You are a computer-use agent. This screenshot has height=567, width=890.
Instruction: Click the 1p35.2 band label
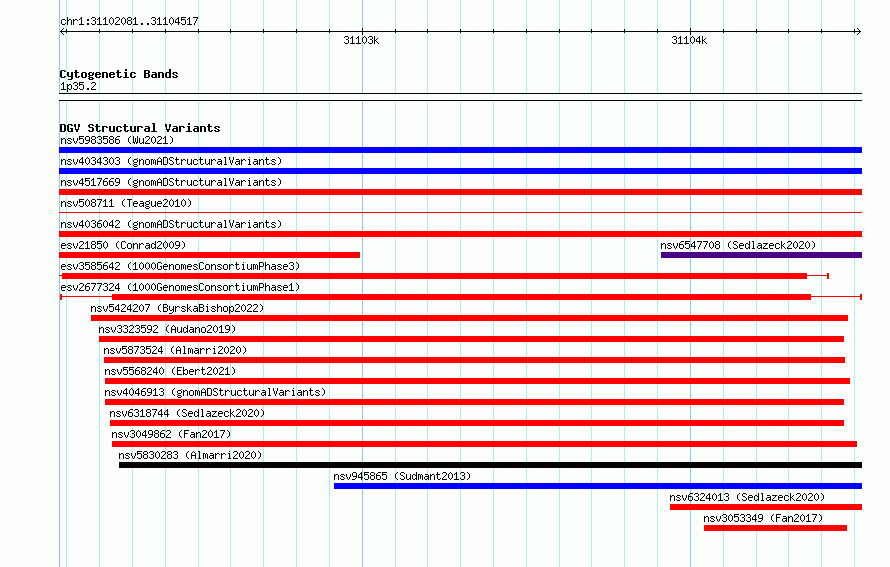pos(78,86)
